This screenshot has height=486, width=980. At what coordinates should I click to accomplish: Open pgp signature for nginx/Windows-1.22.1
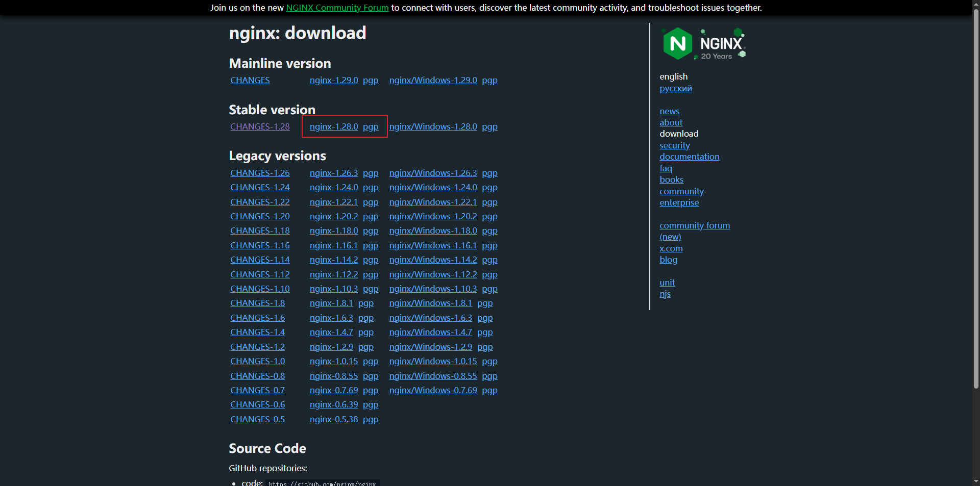coord(489,202)
